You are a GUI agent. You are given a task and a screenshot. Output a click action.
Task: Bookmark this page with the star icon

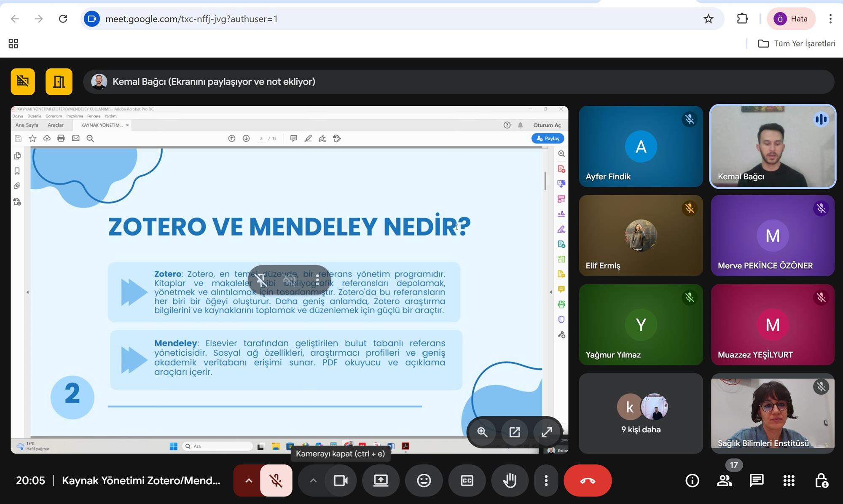[709, 19]
